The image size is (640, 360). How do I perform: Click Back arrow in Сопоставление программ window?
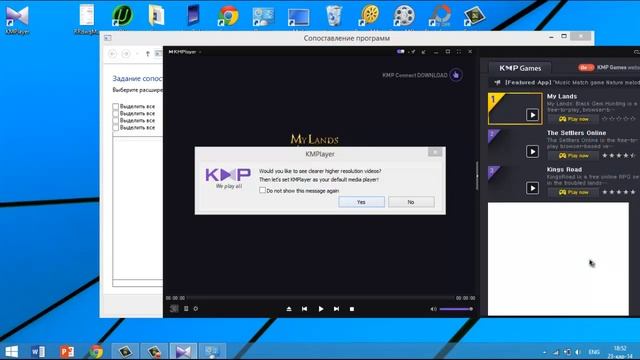tap(113, 54)
